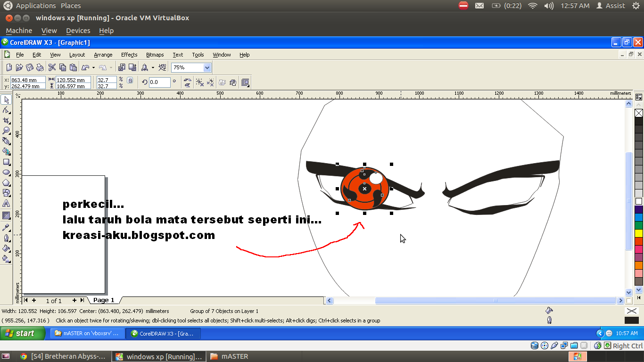Select the Smart Fill tool

pos(6,151)
